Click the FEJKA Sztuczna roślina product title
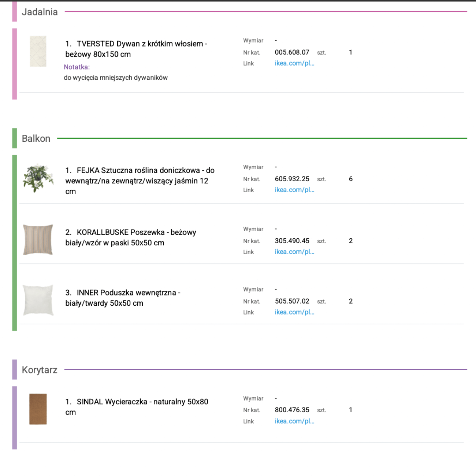Viewport: 476px width, 476px height. [x=140, y=181]
